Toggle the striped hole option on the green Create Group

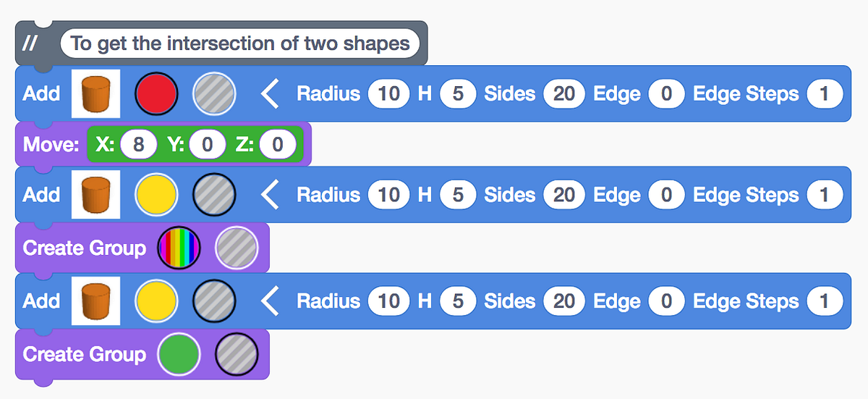237,354
